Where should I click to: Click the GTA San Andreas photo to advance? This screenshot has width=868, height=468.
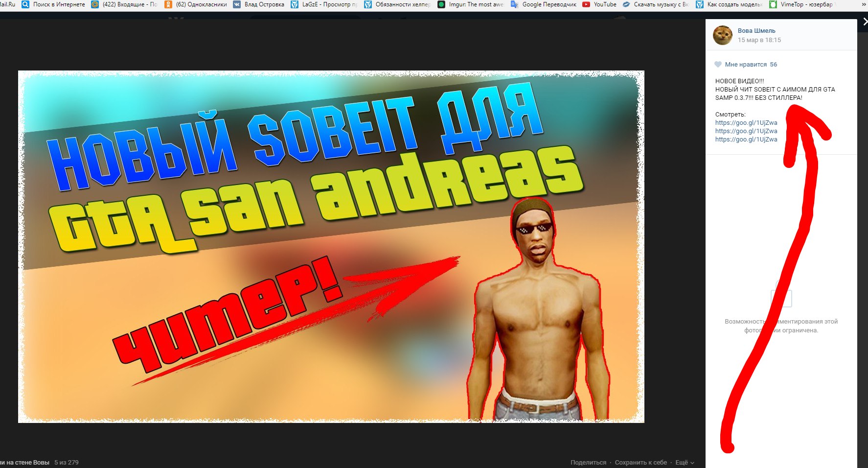point(331,247)
